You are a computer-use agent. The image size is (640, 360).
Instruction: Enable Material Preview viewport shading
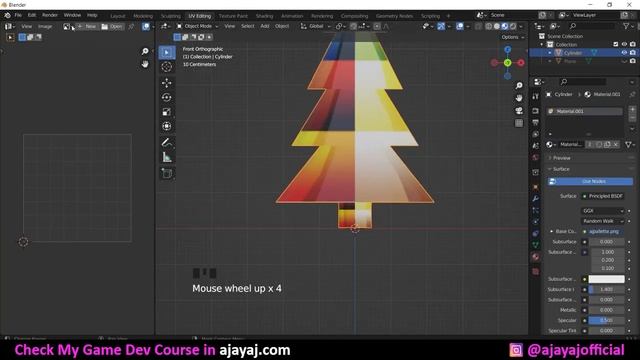pos(505,26)
